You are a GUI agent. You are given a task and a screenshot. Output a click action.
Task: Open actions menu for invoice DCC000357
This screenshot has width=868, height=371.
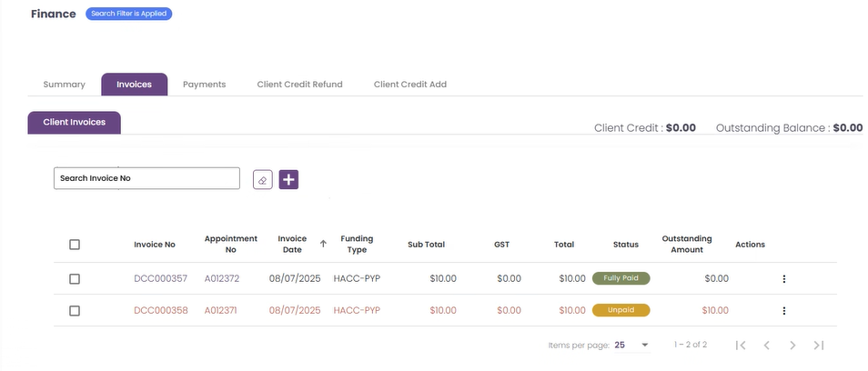pyautogui.click(x=784, y=279)
